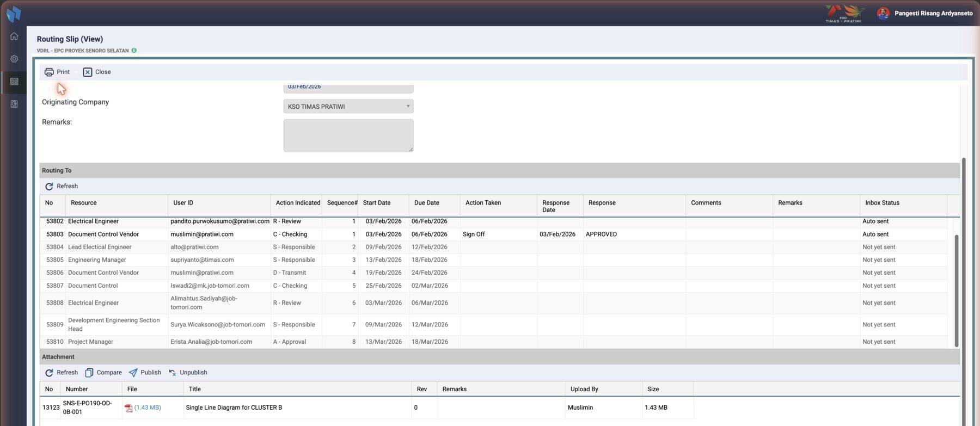Open the user name Pangesti Risang Ardyanseto

(933, 13)
